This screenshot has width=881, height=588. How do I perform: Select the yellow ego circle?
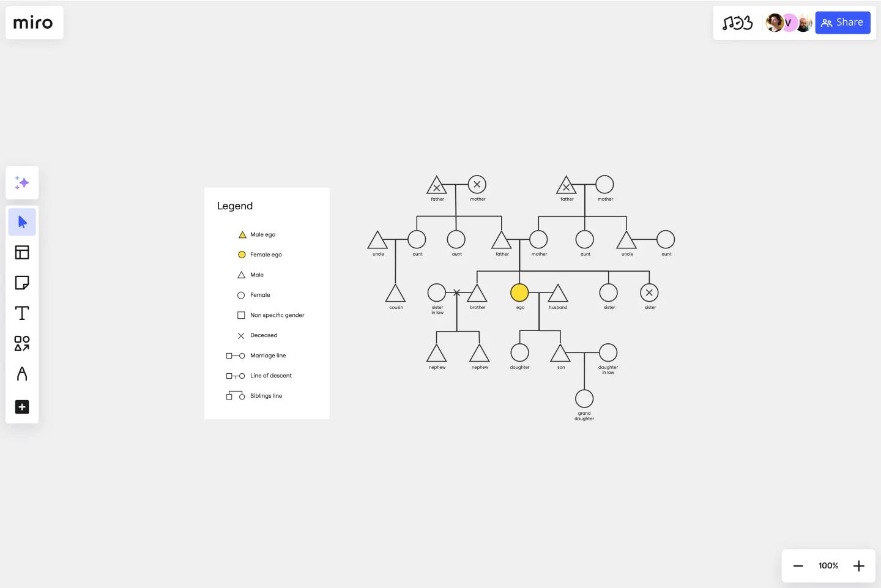(x=519, y=293)
